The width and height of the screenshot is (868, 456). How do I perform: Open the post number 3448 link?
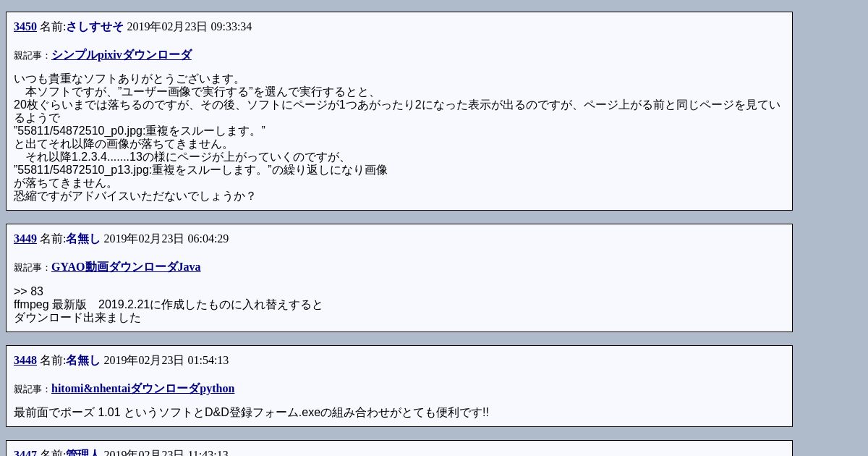click(x=25, y=360)
